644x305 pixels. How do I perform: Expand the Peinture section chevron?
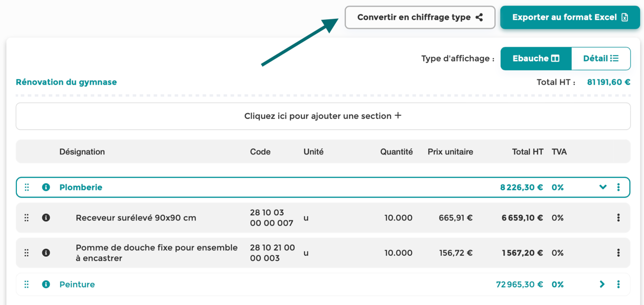point(602,284)
